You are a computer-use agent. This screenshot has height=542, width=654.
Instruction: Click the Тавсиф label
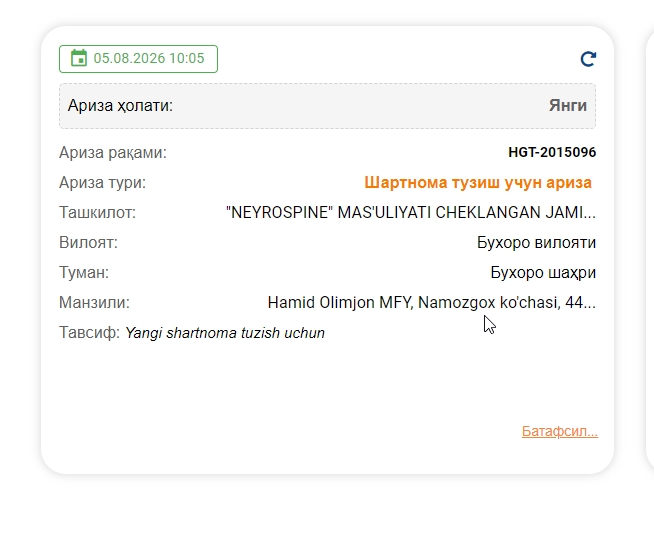(x=90, y=333)
